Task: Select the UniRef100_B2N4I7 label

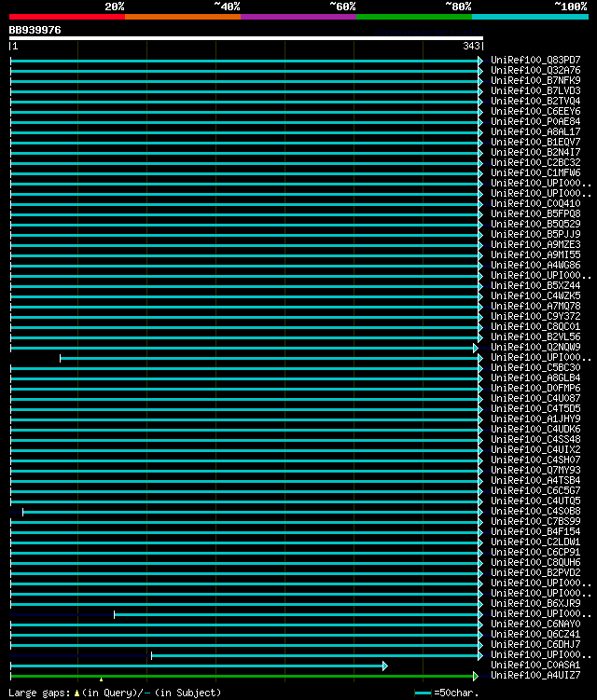Action: [x=535, y=152]
